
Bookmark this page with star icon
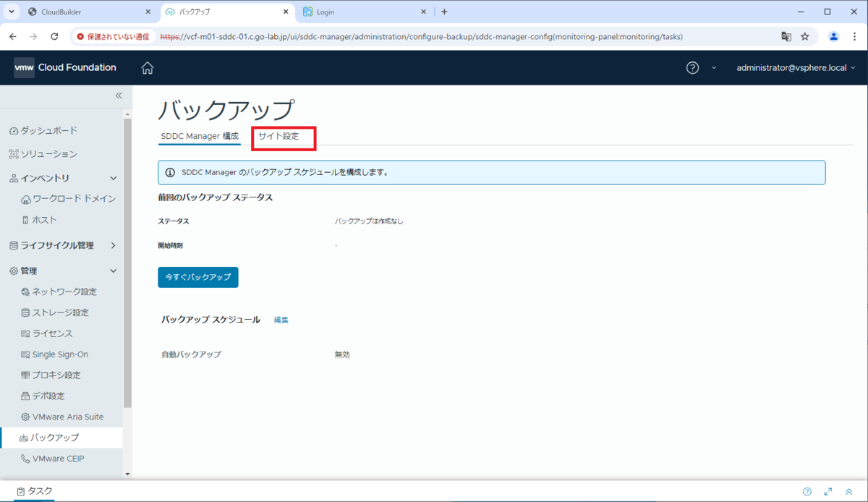(x=805, y=36)
